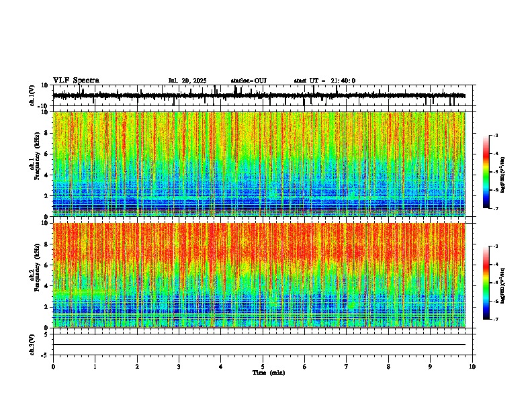532x411 pixels.
Task: Click time axis tick label "0"
Action: click(53, 367)
